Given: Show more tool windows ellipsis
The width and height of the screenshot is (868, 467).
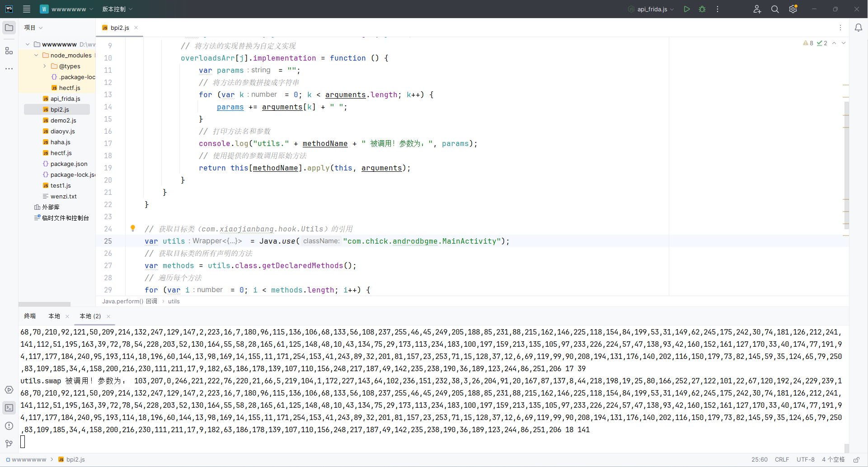Looking at the screenshot, I should (9, 69).
